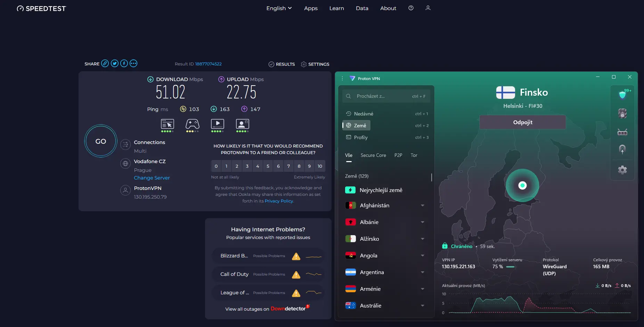Click the shield icon showing 99+ badge

tap(621, 94)
